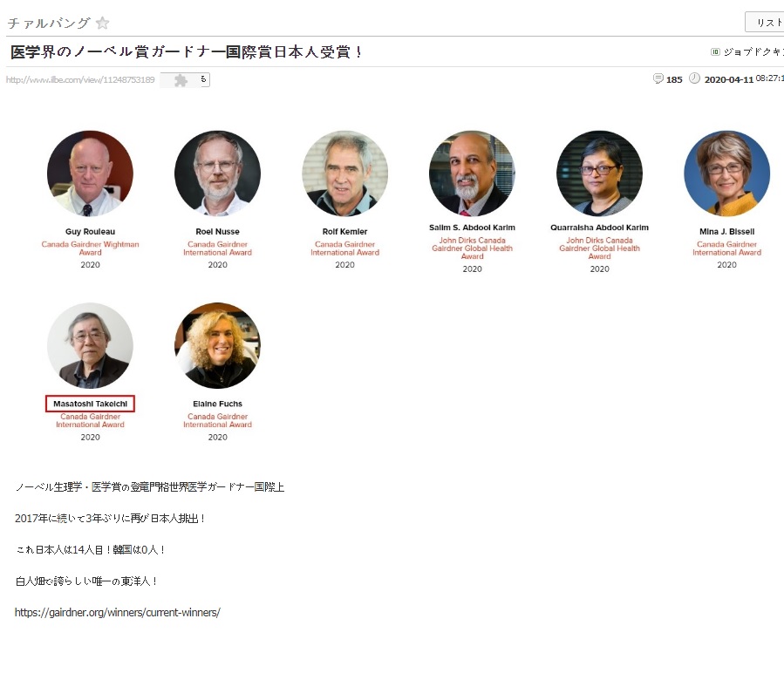Click the clock icon beside post date

[x=694, y=78]
